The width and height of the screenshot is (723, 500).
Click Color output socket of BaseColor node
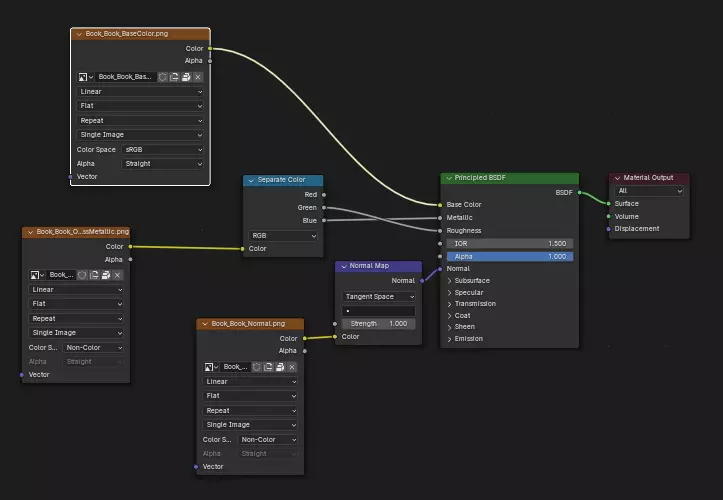pos(210,48)
